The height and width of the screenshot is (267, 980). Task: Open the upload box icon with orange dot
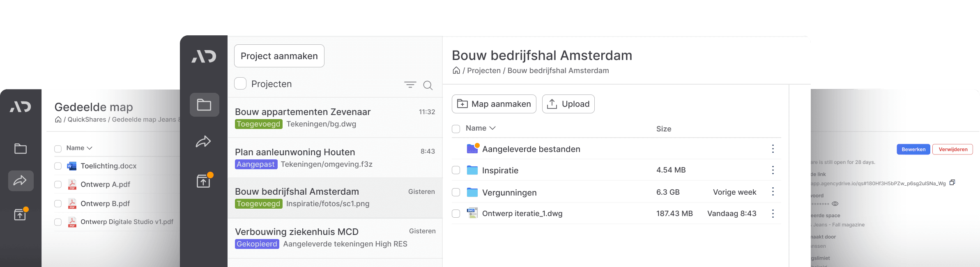(204, 181)
